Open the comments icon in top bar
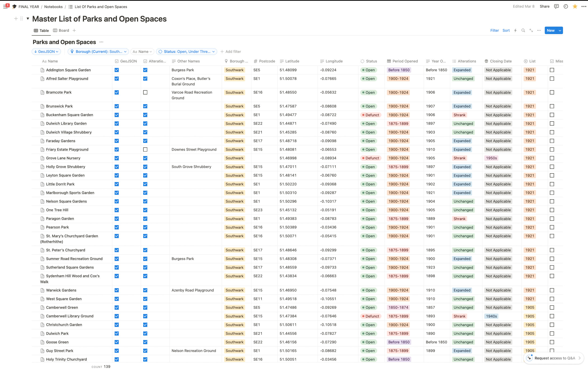 click(556, 7)
